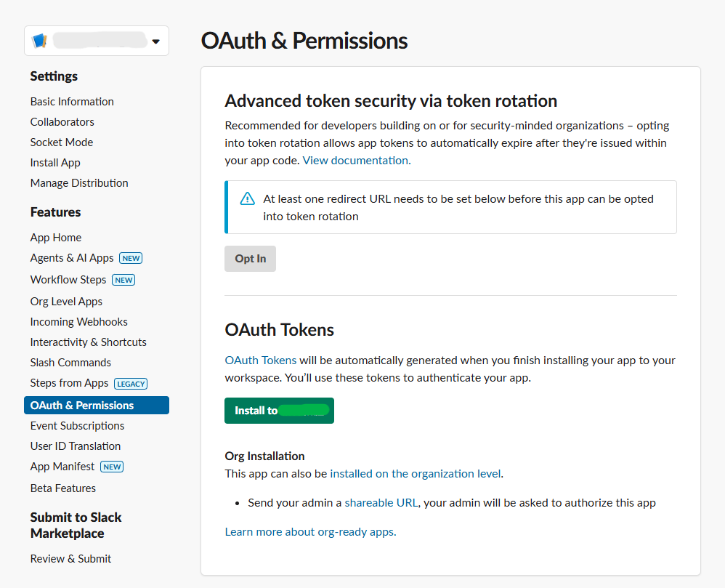
Task: Open Event Subscriptions page
Action: pyautogui.click(x=77, y=426)
